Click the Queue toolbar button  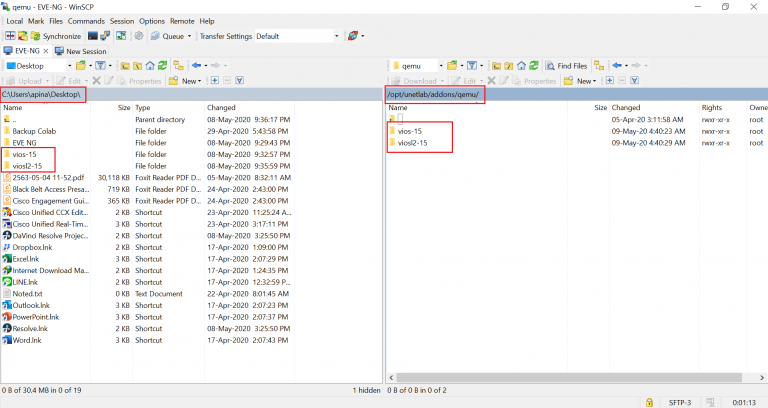coord(171,36)
